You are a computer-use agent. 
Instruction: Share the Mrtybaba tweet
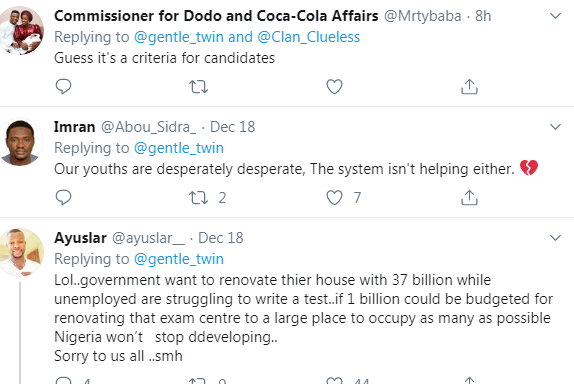[469, 87]
